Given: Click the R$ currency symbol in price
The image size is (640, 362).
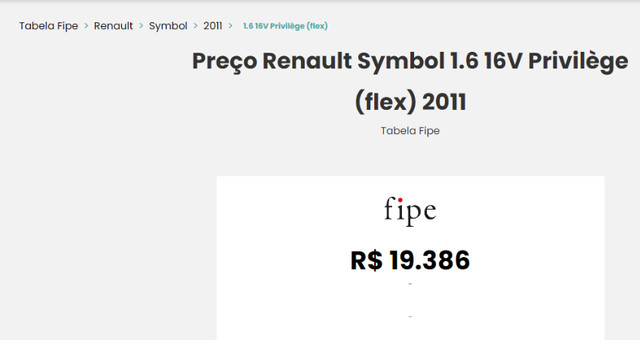Looking at the screenshot, I should (x=367, y=260).
